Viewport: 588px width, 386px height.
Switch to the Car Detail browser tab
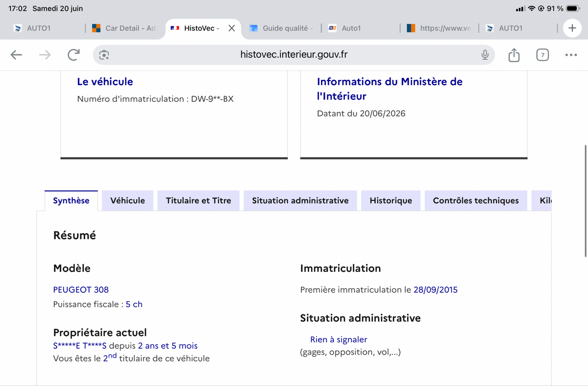point(124,28)
